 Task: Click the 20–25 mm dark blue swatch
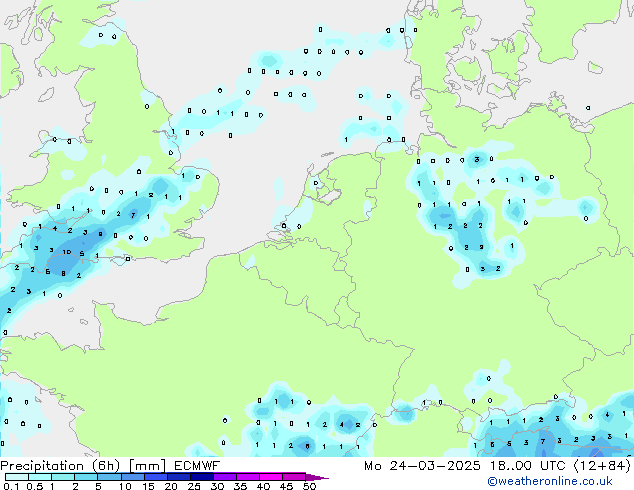point(178,477)
